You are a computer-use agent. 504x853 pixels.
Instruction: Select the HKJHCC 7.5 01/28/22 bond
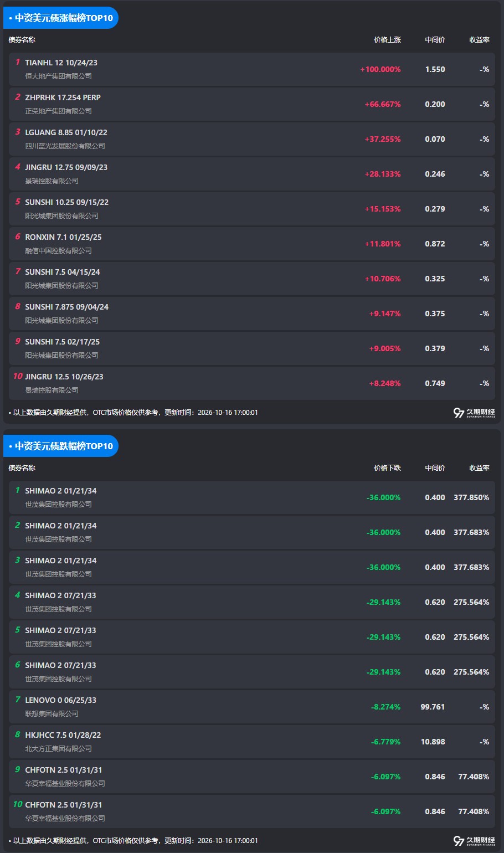(252, 742)
